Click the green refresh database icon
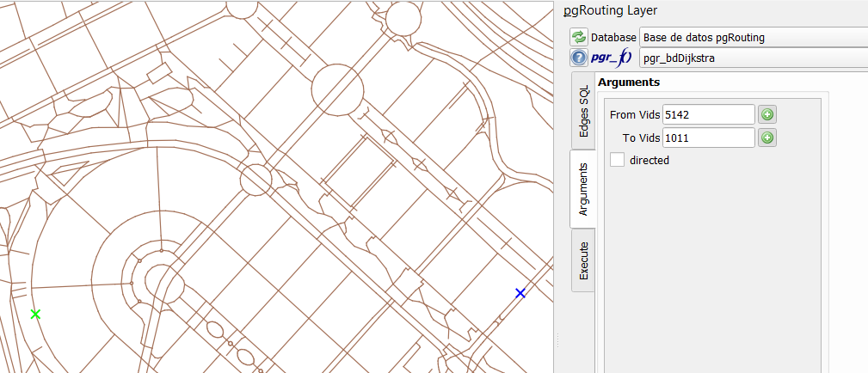The height and width of the screenshot is (373, 868). pyautogui.click(x=578, y=38)
